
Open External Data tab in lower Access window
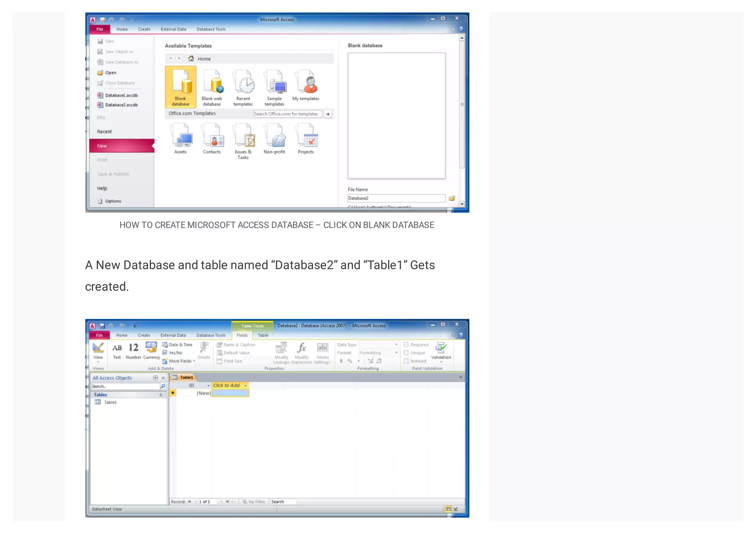pyautogui.click(x=173, y=335)
